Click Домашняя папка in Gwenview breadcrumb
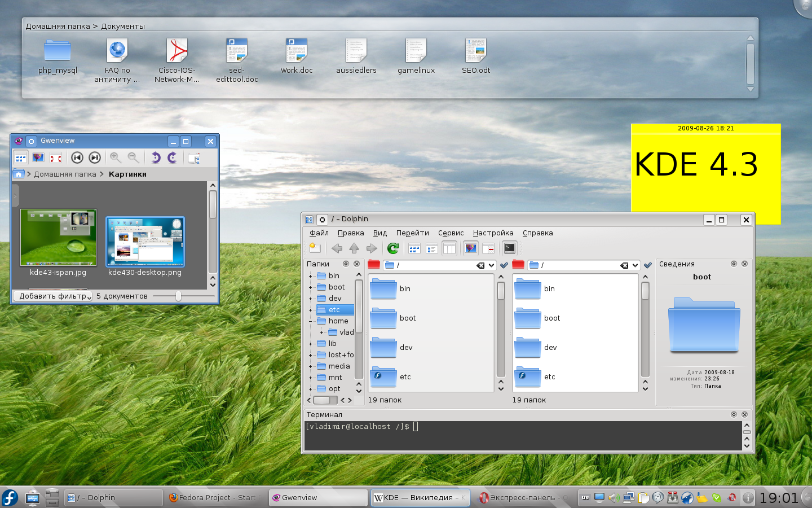Image resolution: width=812 pixels, height=508 pixels. click(65, 174)
